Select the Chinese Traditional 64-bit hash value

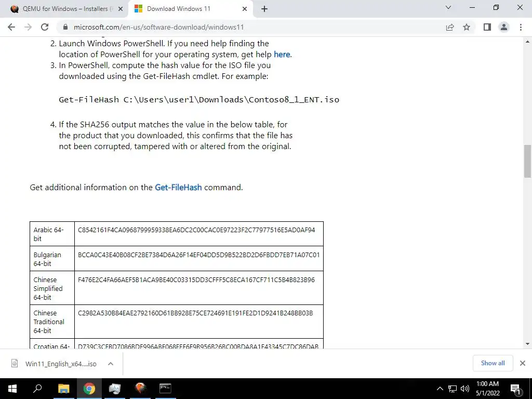click(195, 313)
